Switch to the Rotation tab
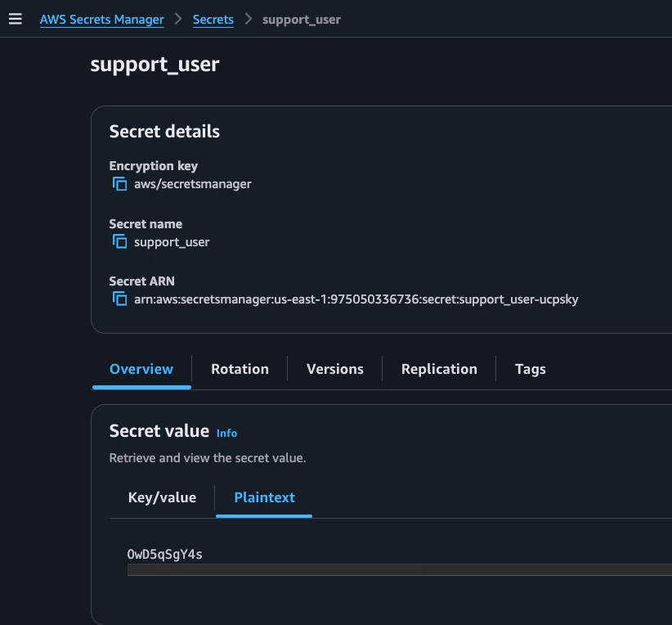Viewport: 672px width, 625px height. (240, 369)
